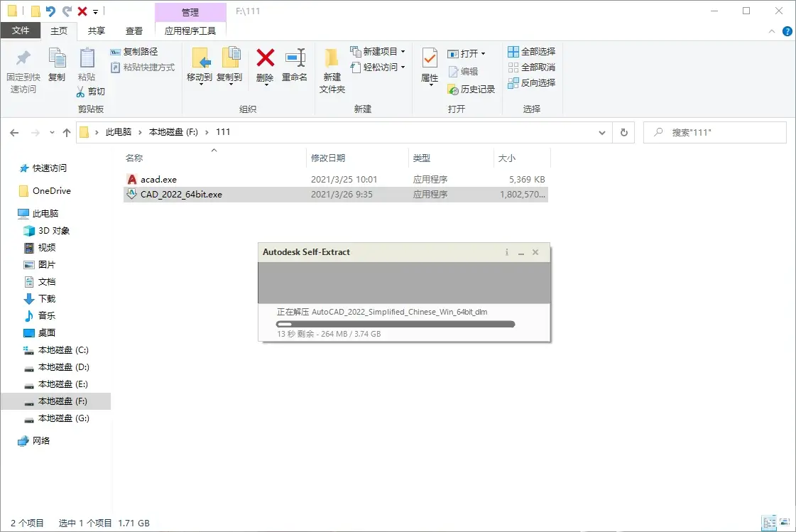Screen dimensions: 796x532
Task: Select the CAD_2022_64bit.exe file
Action: (336, 195)
